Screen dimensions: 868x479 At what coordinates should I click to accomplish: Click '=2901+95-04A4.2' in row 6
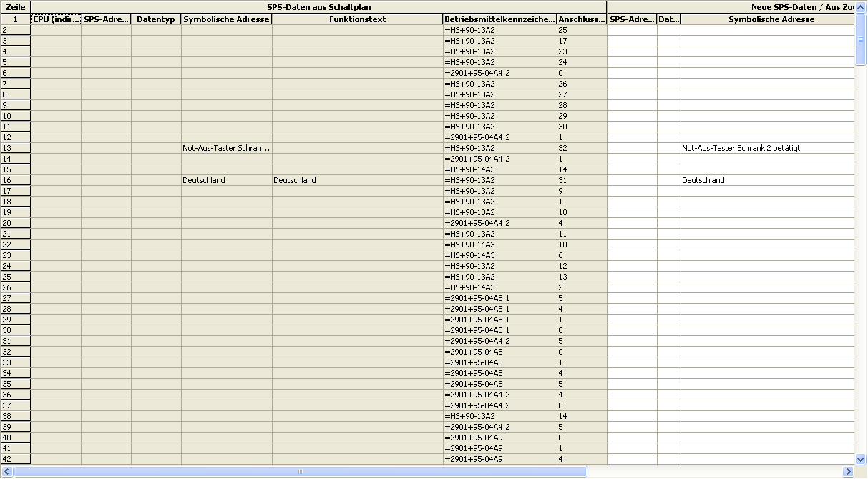[499, 73]
